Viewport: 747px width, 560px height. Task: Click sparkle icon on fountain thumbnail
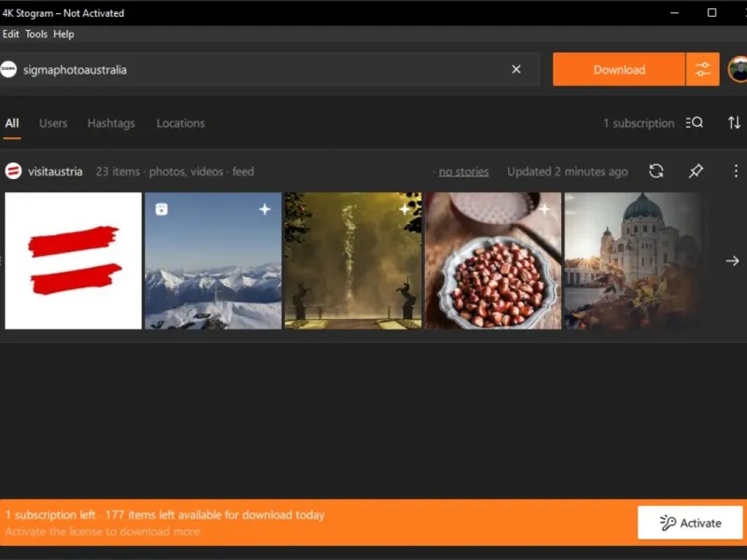[x=404, y=209]
